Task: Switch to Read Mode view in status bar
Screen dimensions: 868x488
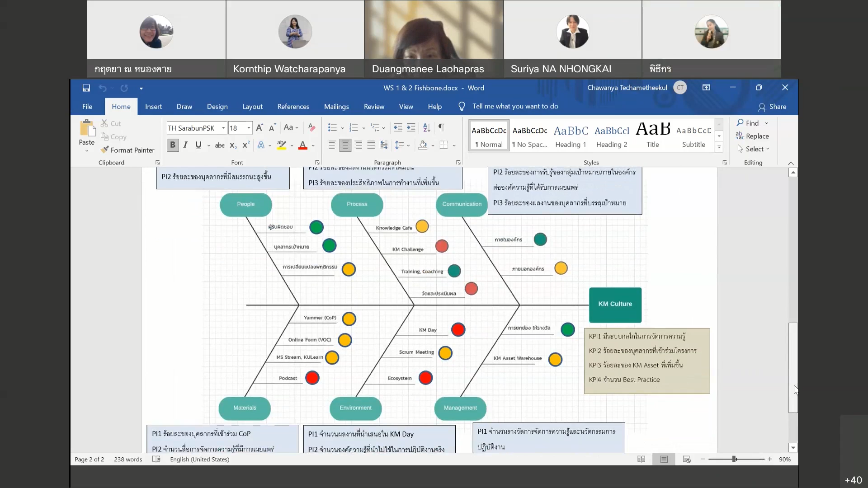Action: tap(641, 459)
